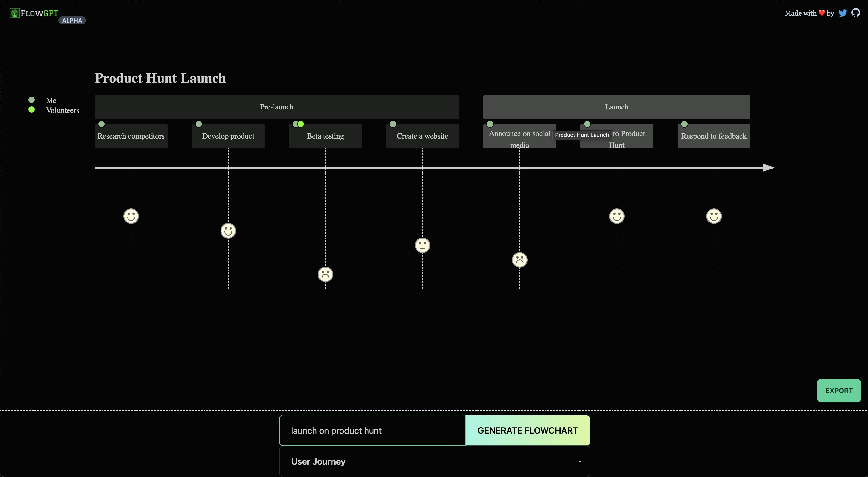Select the Announce on social media box
Screen dimensions: 868x477
click(519, 136)
